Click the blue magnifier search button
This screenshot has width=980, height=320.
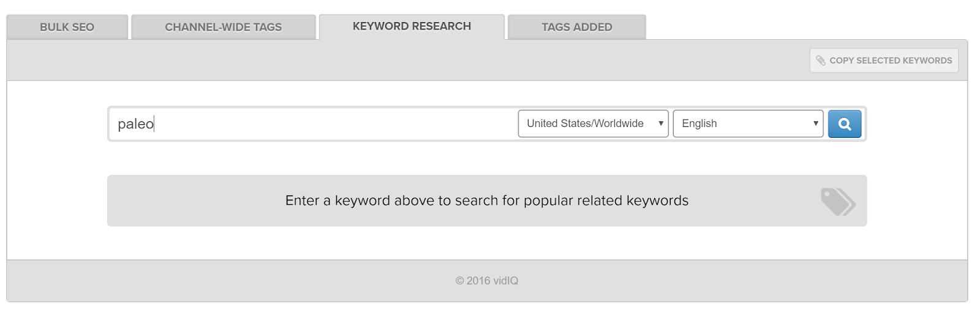click(x=845, y=124)
